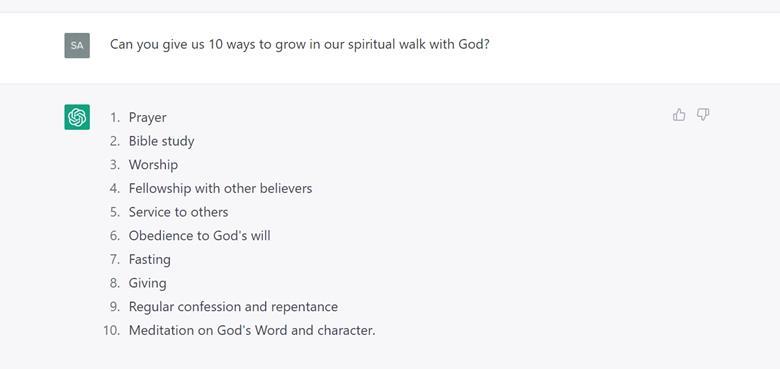Click the SA user avatar
This screenshot has height=369, width=780.
tap(77, 45)
